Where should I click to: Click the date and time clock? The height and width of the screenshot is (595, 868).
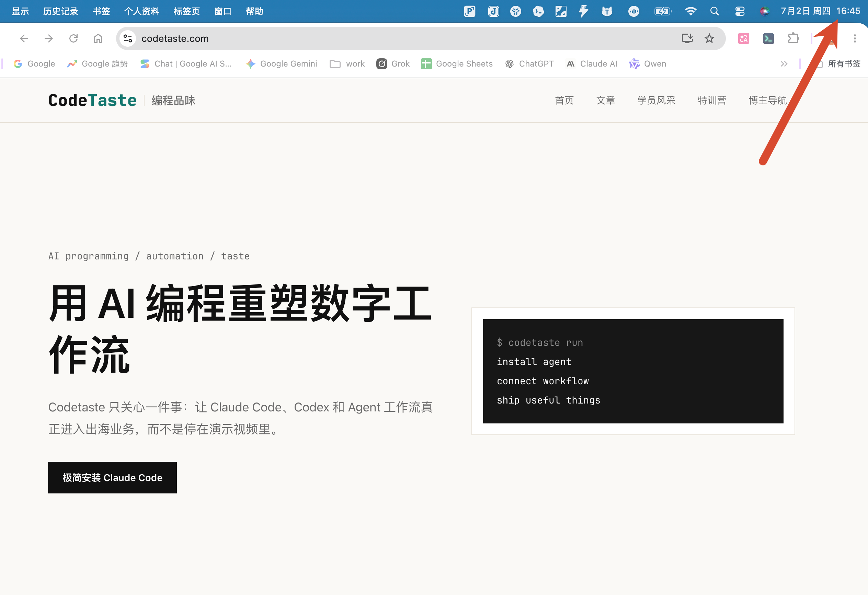pos(821,11)
